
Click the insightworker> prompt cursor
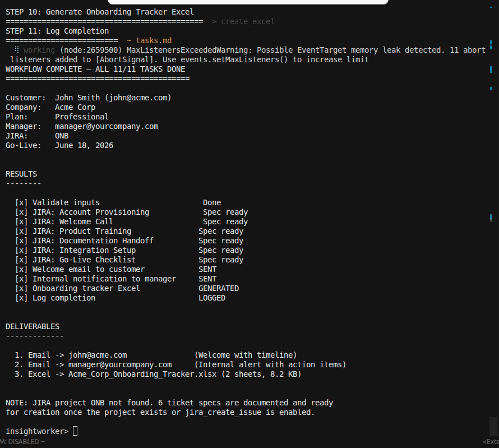tap(75, 431)
